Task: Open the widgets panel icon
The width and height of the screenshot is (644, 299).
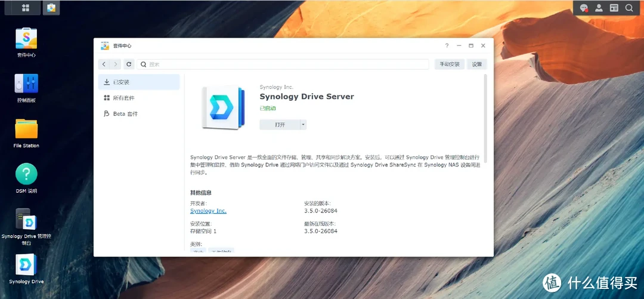Action: (x=614, y=8)
